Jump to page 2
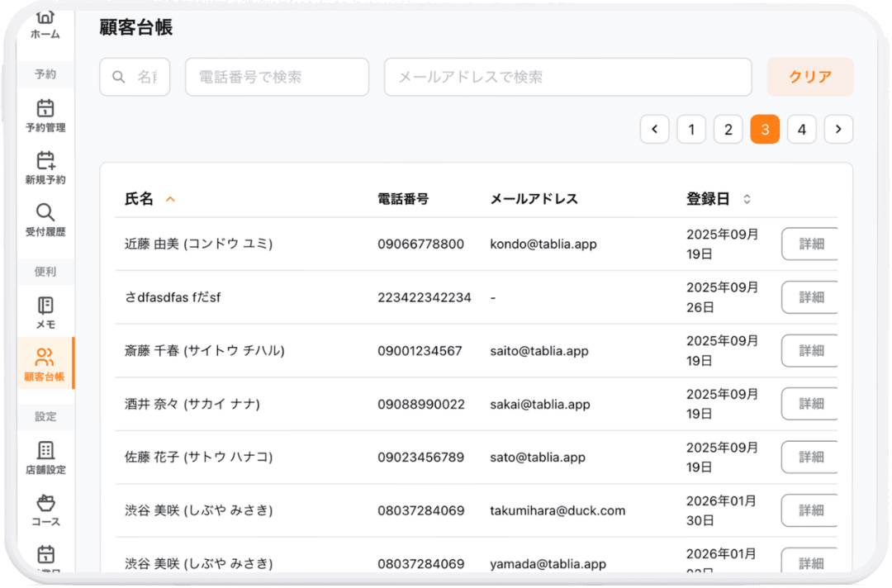This screenshot has width=892, height=588. 728,130
